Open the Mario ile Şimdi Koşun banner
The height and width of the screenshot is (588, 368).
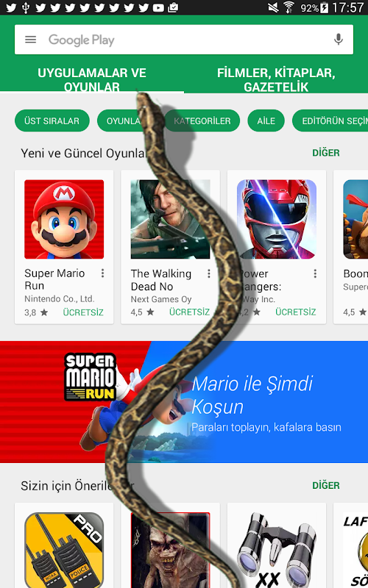pos(184,401)
